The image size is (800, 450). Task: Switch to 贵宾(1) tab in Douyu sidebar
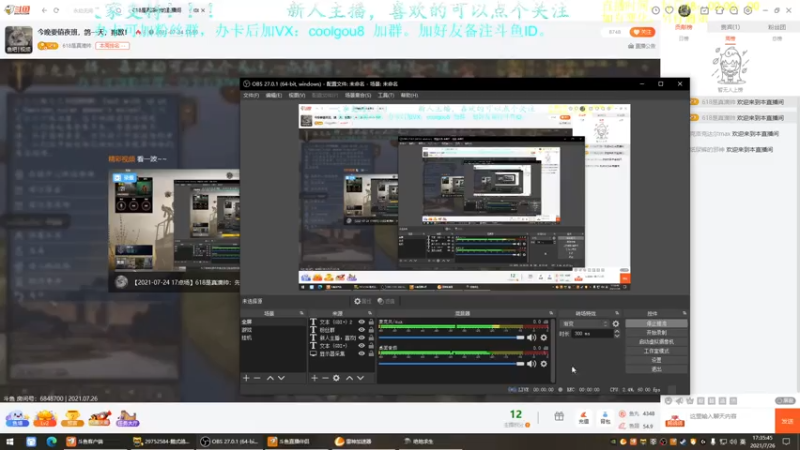tap(730, 27)
